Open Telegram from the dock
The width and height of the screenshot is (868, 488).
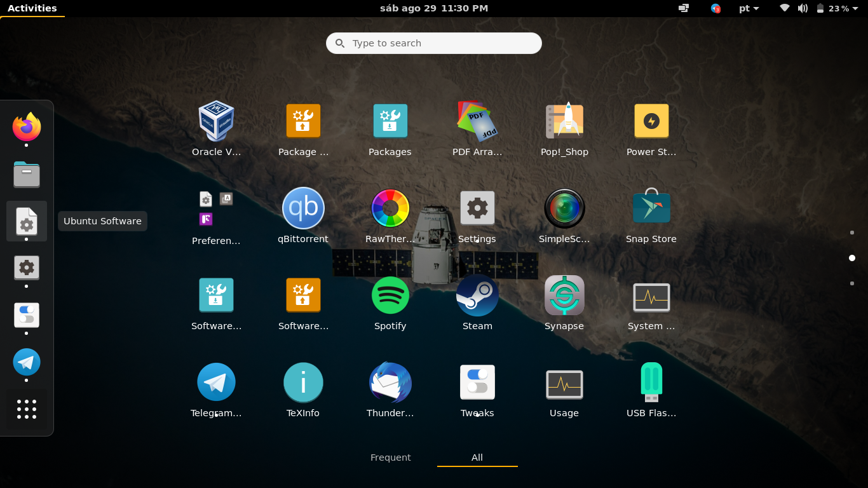tap(27, 362)
